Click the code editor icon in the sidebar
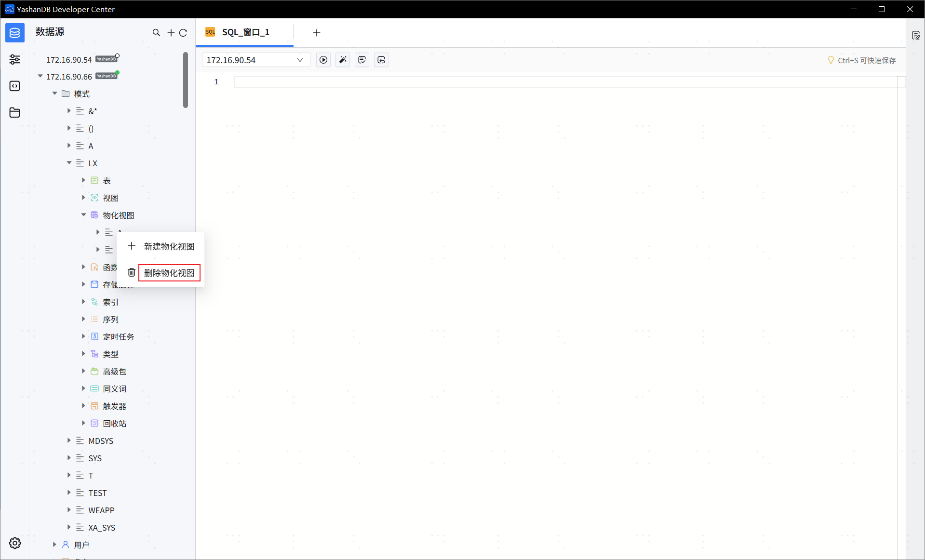The image size is (925, 560). pos(14,86)
